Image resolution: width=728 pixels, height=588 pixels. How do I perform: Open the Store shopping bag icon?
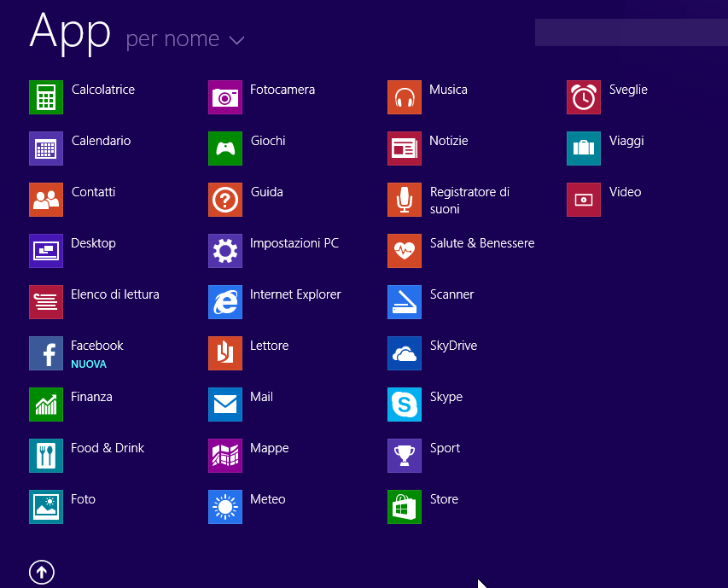click(x=405, y=507)
